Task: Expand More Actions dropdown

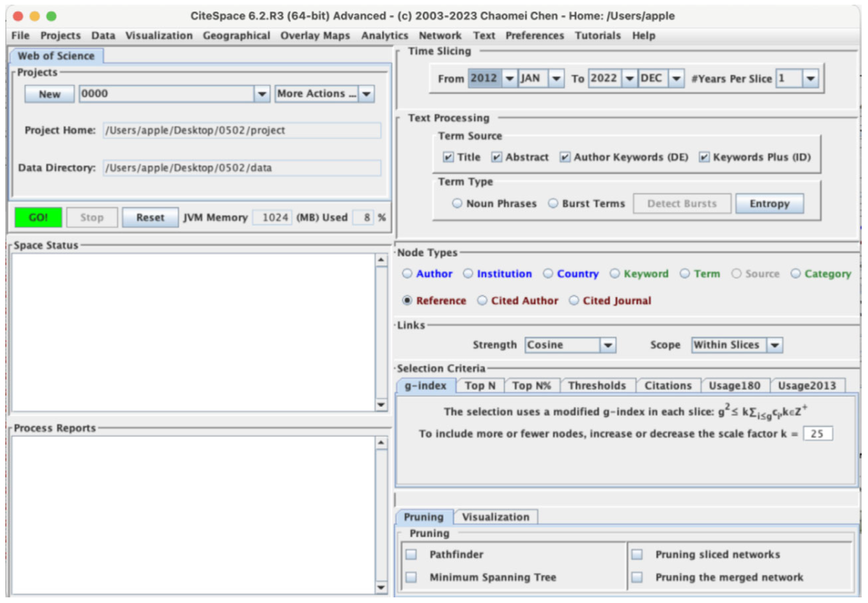Action: (x=366, y=94)
